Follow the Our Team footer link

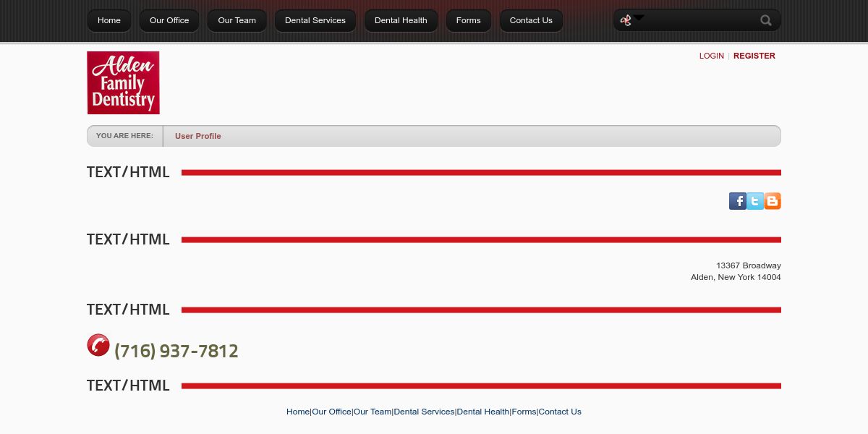[x=373, y=412]
